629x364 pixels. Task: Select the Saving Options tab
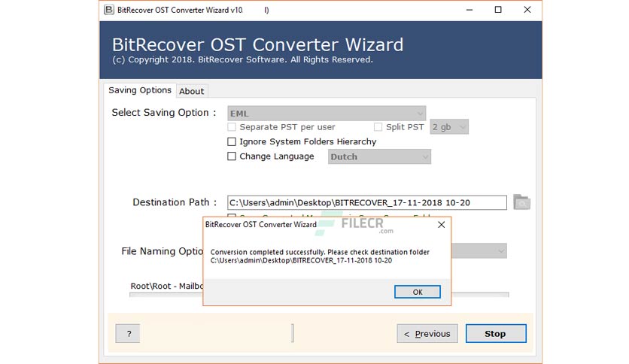(140, 90)
